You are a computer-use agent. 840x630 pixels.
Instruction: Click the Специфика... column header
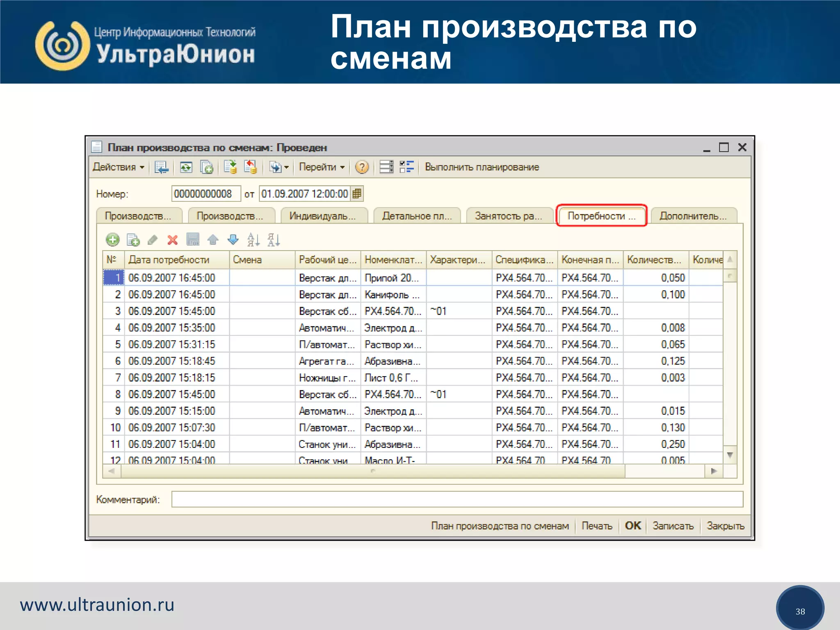pos(525,260)
